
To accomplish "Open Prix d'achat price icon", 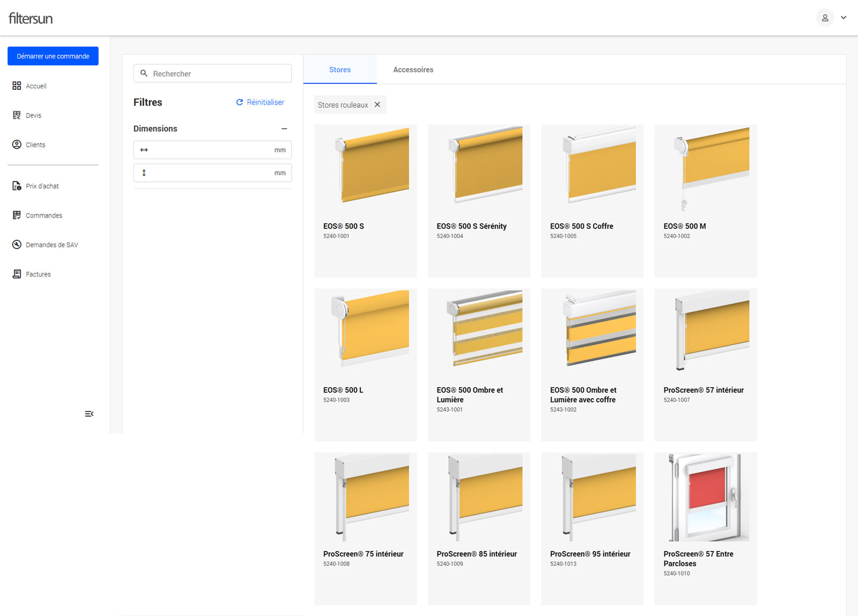I will coord(17,186).
